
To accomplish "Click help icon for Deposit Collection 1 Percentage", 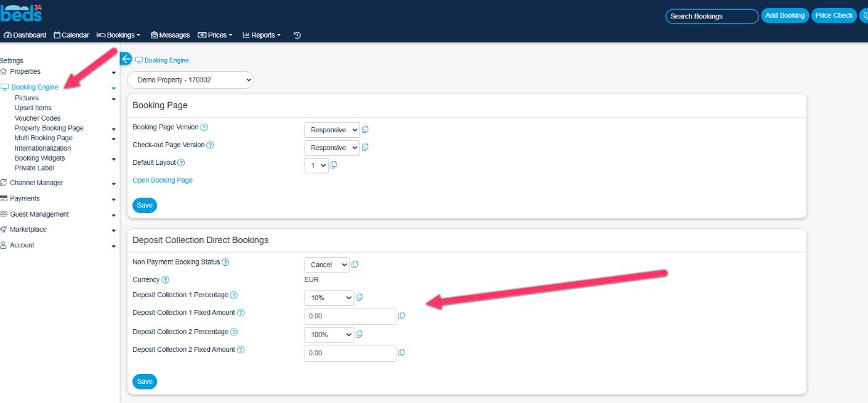I will 234,295.
